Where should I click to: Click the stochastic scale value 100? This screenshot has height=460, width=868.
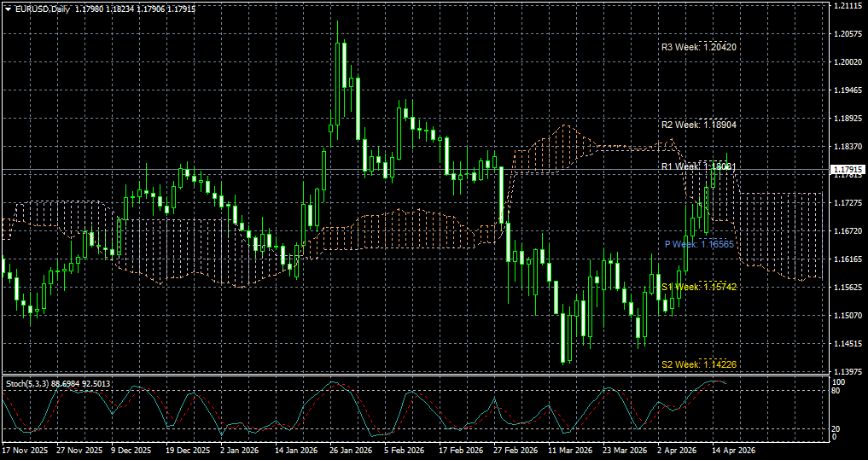[841, 382]
